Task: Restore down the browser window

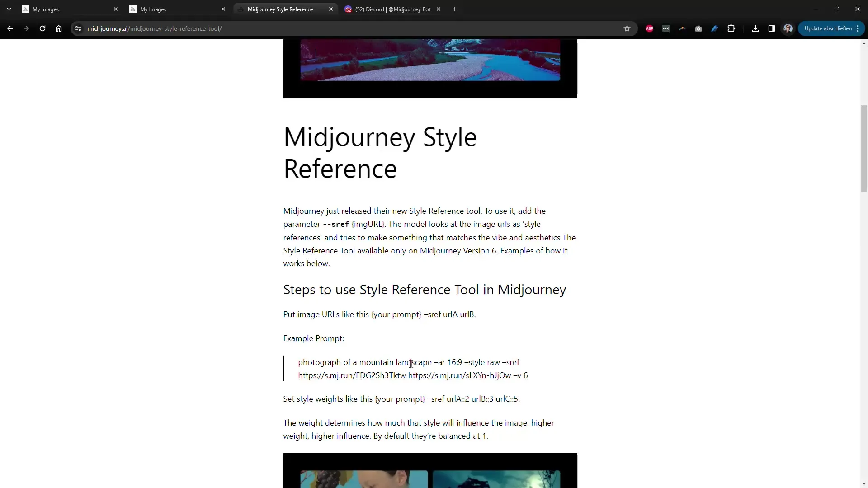Action: pyautogui.click(x=837, y=9)
